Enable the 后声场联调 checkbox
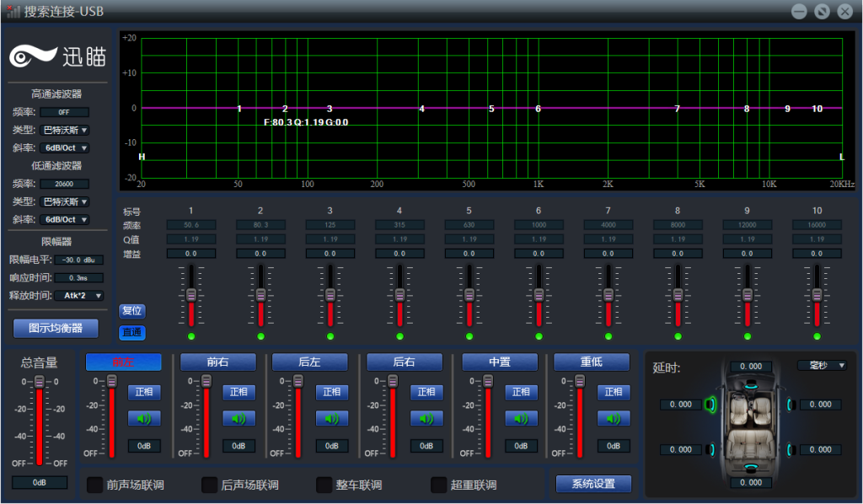 (x=209, y=485)
